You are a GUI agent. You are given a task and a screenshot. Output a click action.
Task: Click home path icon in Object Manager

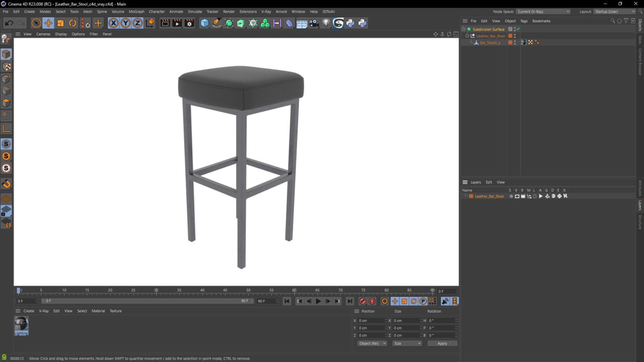(620, 21)
